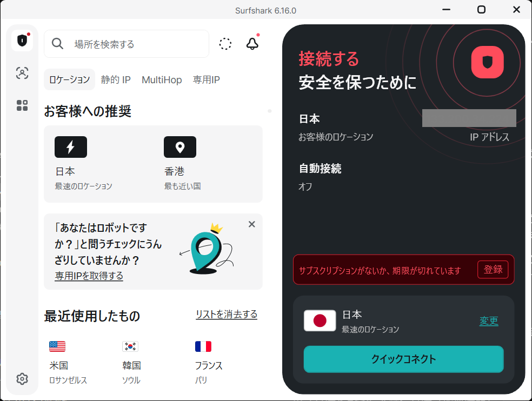Select the United States flag
Viewport: 532px width, 401px height.
click(x=57, y=346)
